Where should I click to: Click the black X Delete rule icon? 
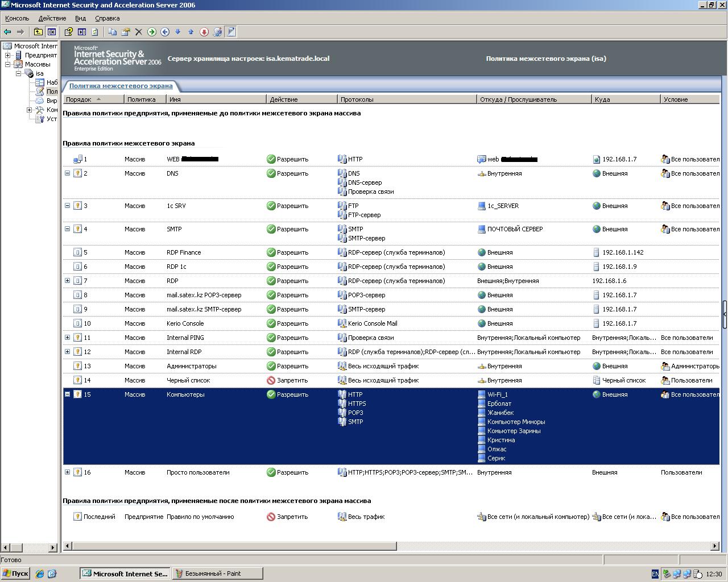point(138,32)
